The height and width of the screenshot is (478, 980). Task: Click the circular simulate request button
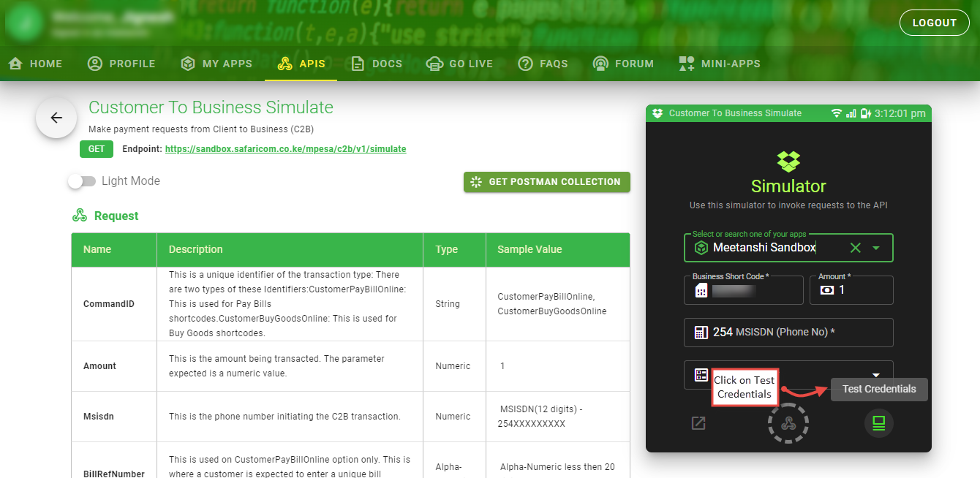(x=788, y=423)
